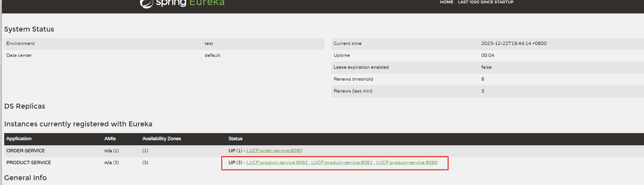
Task: Open the LUCF:product-service:9091 instance link
Action: pos(341,162)
